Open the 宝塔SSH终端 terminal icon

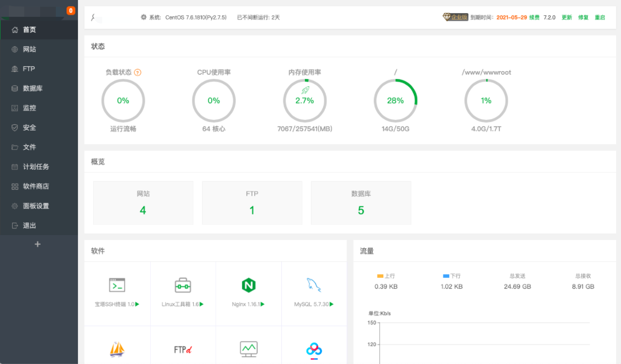(x=117, y=285)
